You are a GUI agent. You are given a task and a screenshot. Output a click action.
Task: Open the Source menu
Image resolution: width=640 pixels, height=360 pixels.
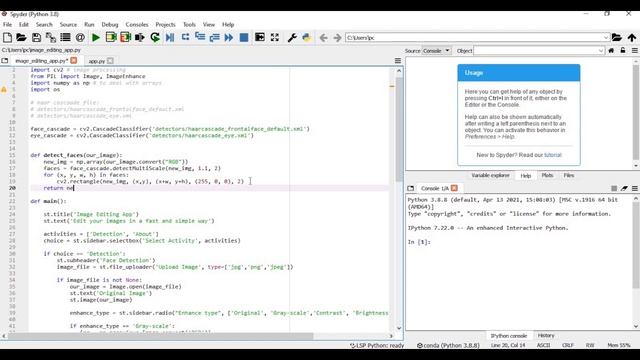click(x=68, y=24)
